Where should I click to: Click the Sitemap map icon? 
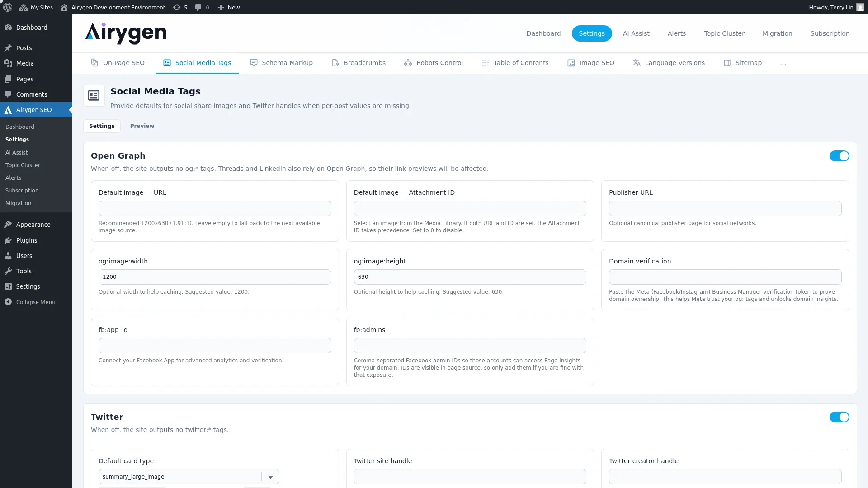tap(727, 63)
